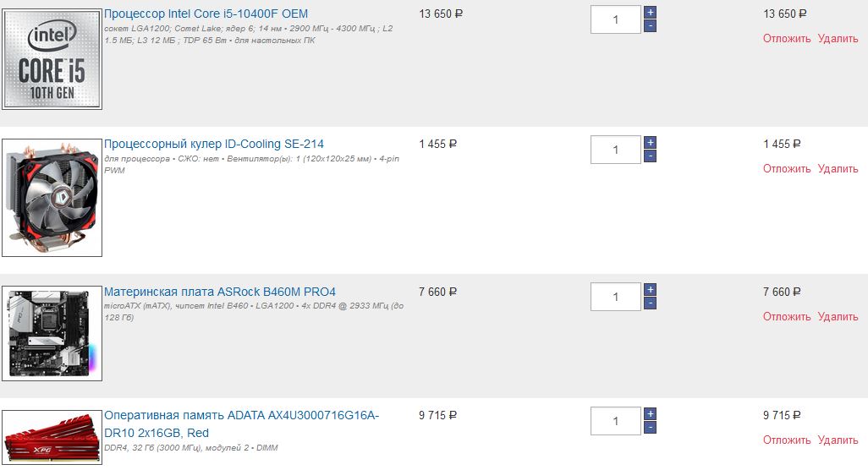Click Удалить for the Intel Core i5 processor
The height and width of the screenshot is (470, 868).
pos(838,39)
